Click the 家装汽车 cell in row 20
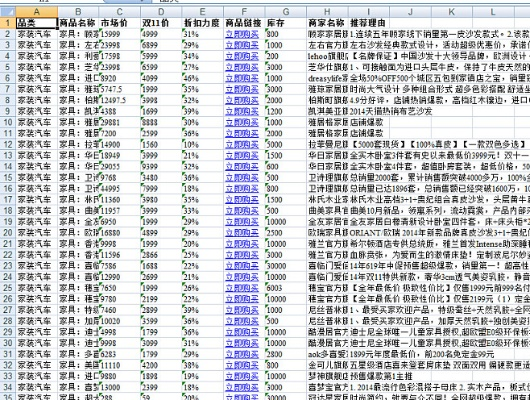The height and width of the screenshot is (400, 530). (37, 233)
